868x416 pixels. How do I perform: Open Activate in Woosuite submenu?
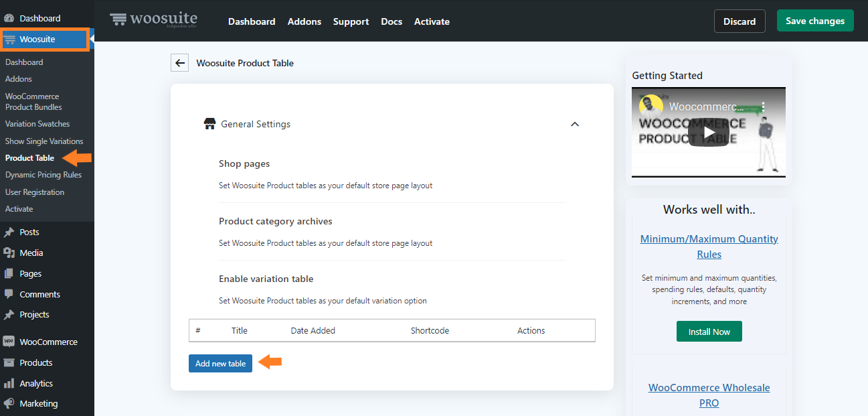pos(19,209)
